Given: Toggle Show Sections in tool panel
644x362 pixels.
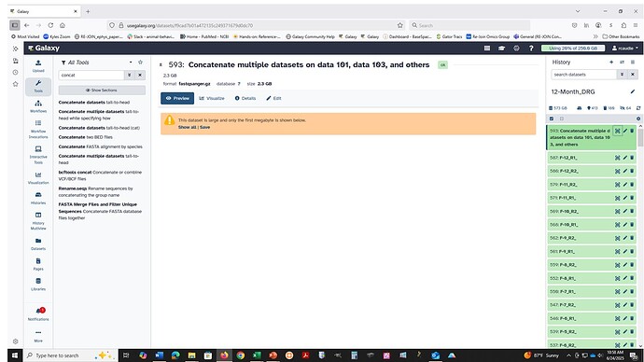Looking at the screenshot, I should (102, 90).
